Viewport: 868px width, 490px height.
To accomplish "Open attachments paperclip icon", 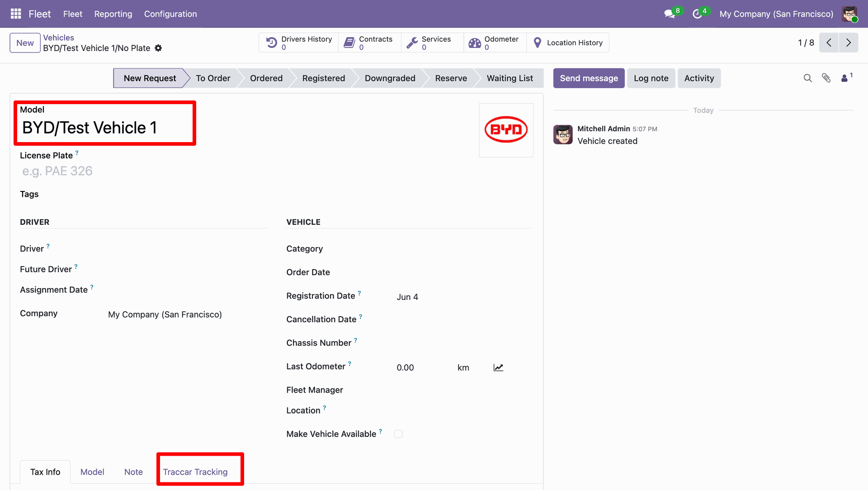I will (x=826, y=78).
